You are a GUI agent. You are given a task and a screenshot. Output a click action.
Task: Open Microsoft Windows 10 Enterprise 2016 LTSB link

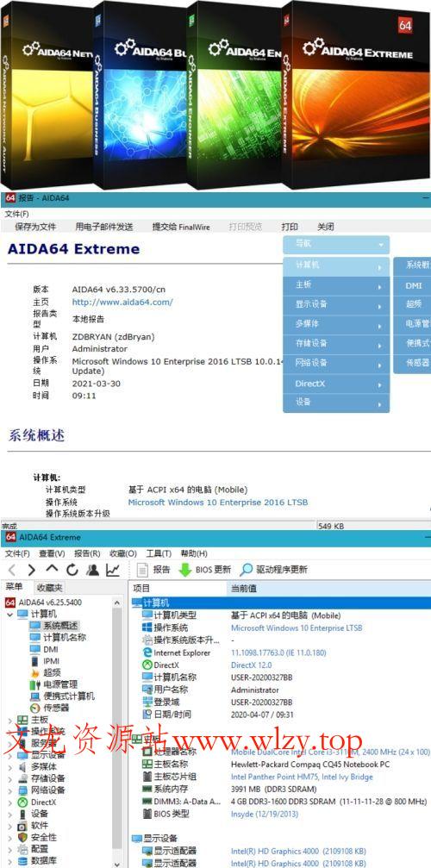[x=218, y=503]
